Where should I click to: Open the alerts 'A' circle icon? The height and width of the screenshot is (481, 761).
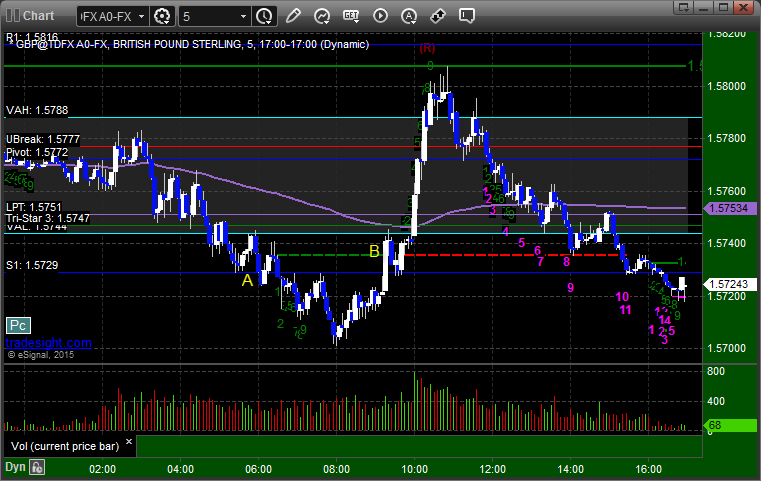tap(409, 16)
